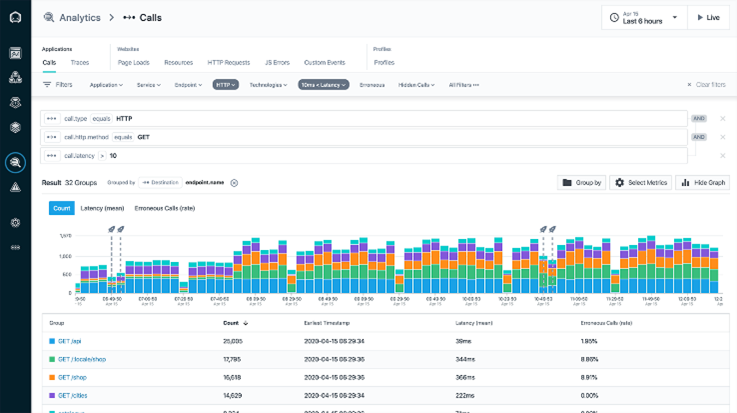
Task: Click the add grouping plus icon next to endpoint.name
Action: point(234,183)
